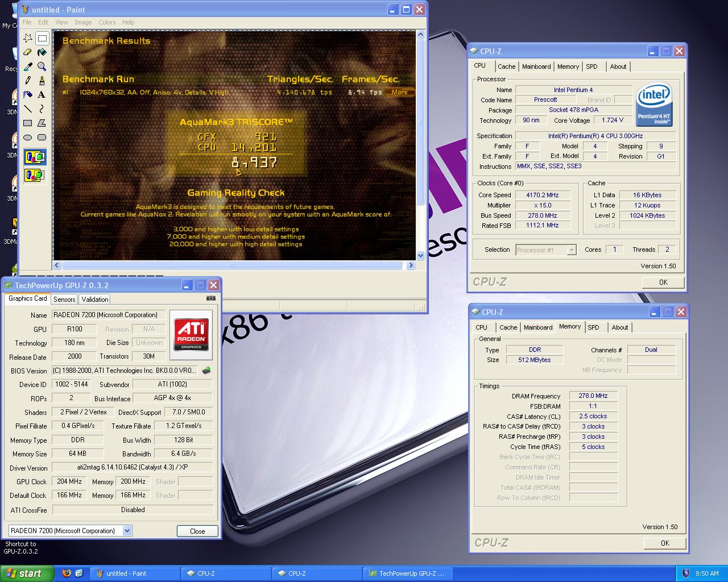
Task: Click Close button in GPU-Z window
Action: 197,531
